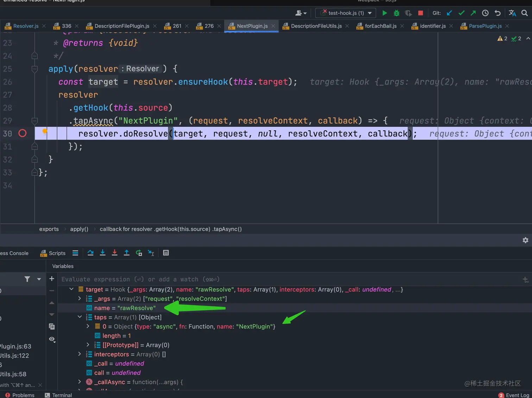Start debugging with the bug icon

click(397, 13)
